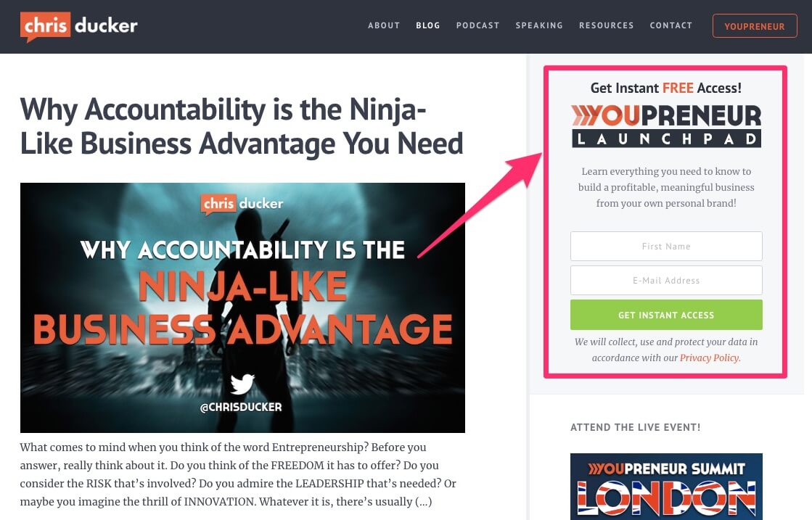Open the Privacy Policy link

point(709,358)
